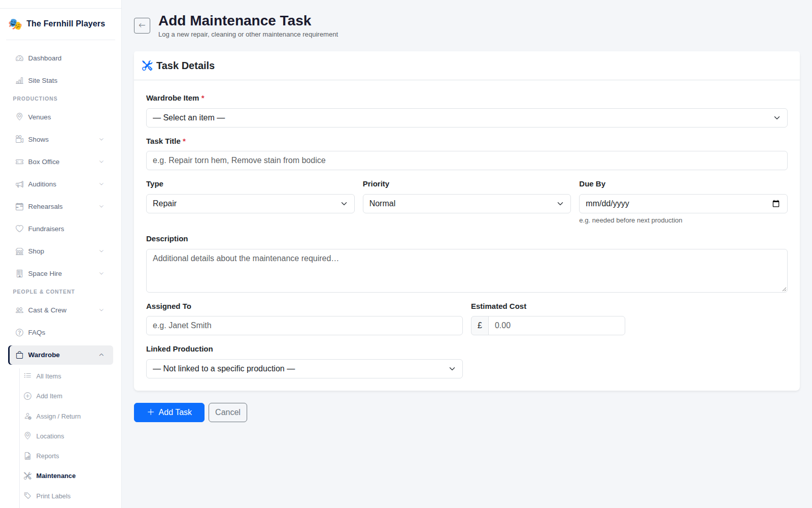The image size is (812, 508).
Task: Click the Cancel button
Action: coord(228,412)
